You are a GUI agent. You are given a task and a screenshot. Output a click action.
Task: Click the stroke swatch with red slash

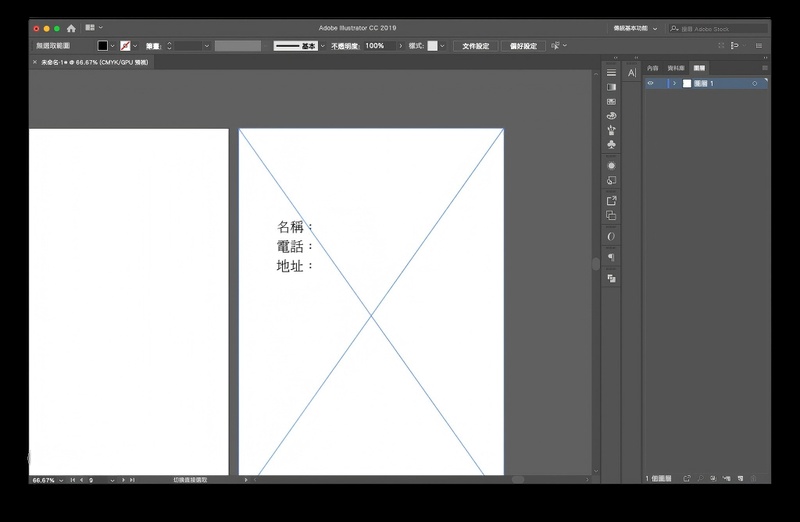[x=125, y=46]
